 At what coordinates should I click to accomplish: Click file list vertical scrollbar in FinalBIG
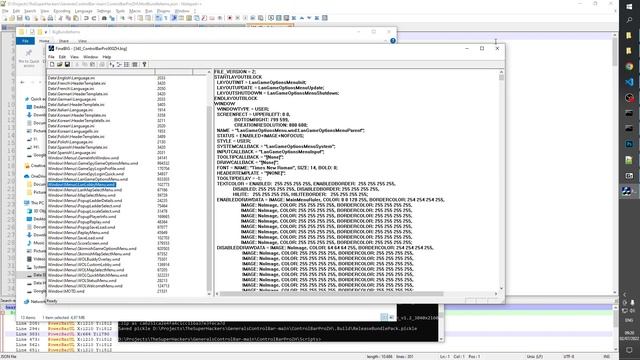(x=209, y=182)
